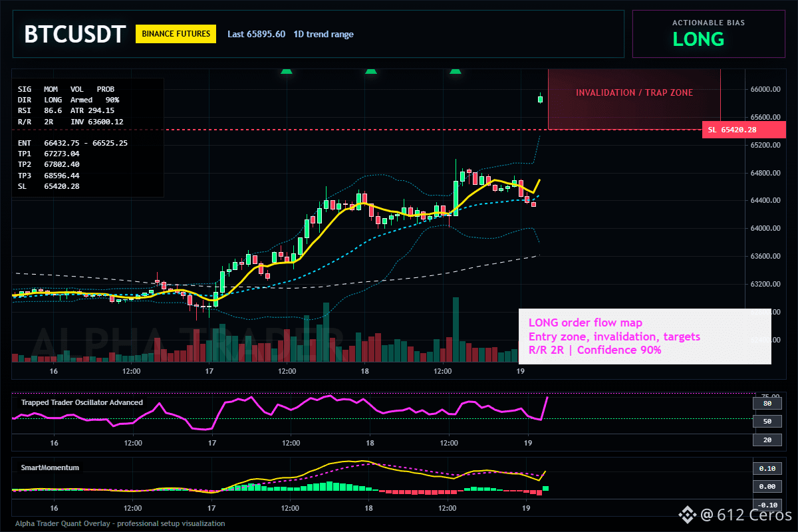Click the INV 63600.12 value
The width and height of the screenshot is (798, 532).
97,122
